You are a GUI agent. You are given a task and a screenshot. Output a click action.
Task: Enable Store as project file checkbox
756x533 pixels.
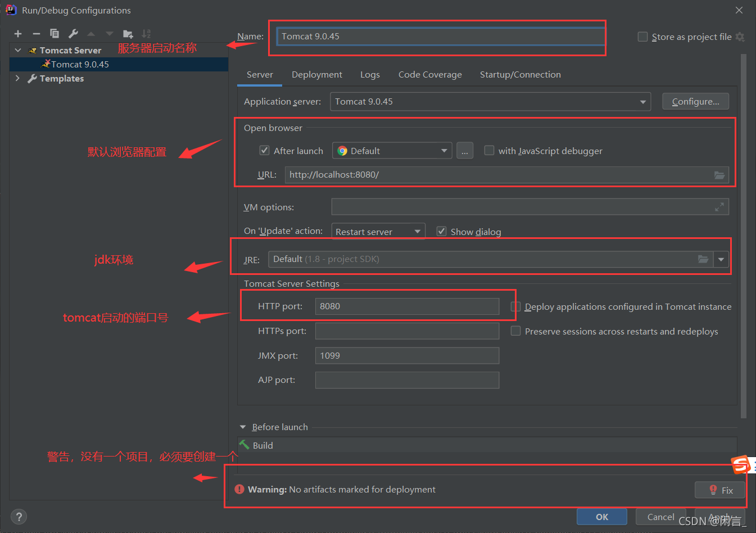[643, 37]
